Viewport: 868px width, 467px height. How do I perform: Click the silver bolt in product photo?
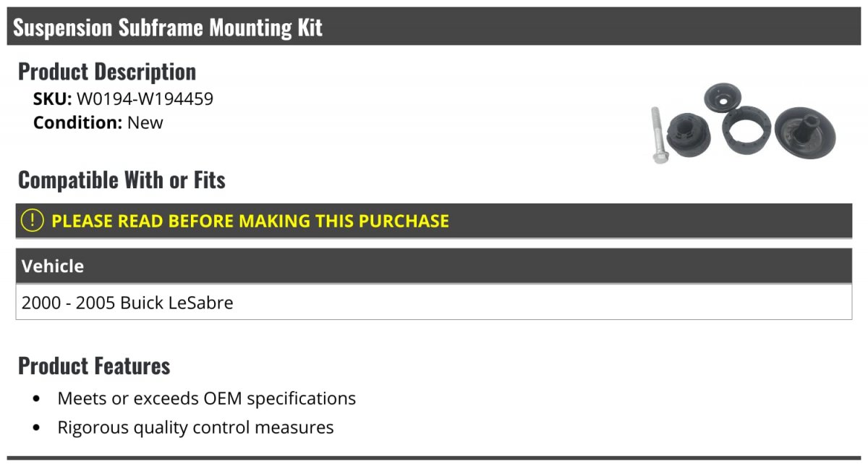[659, 135]
